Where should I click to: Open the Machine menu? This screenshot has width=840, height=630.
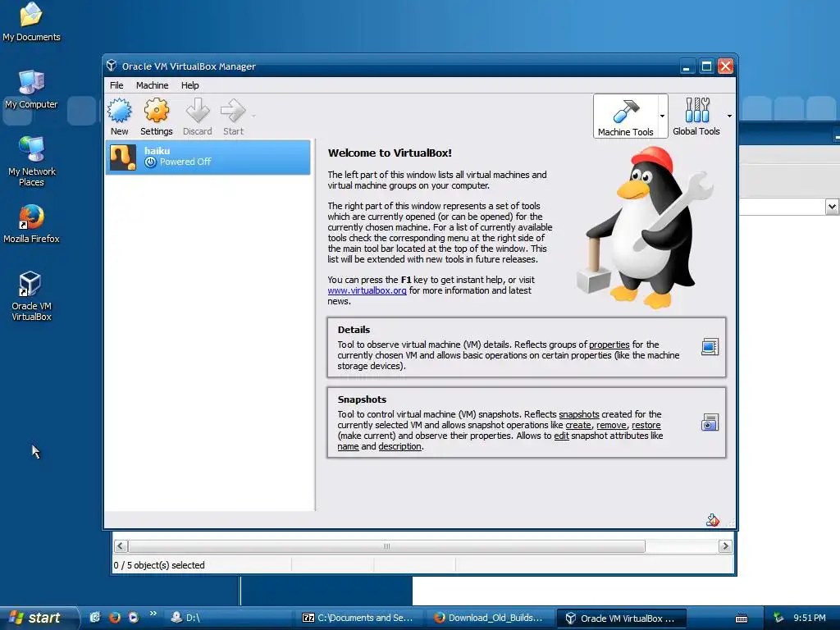click(x=152, y=85)
